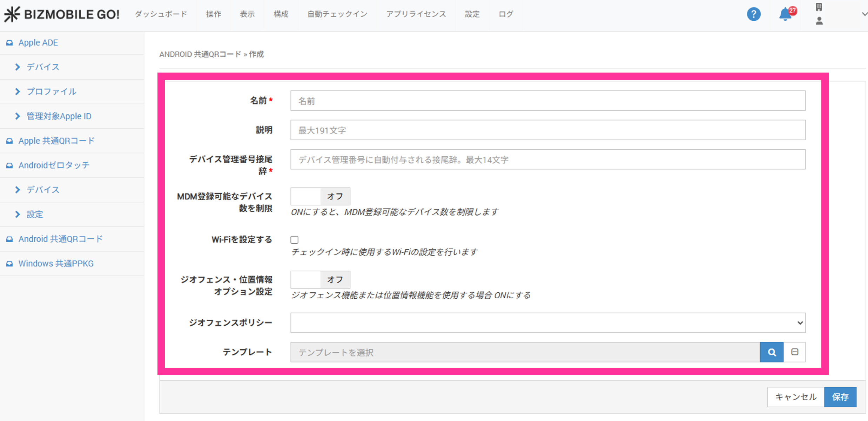Open the help question mark icon
Viewport: 868px width, 421px height.
click(x=753, y=14)
